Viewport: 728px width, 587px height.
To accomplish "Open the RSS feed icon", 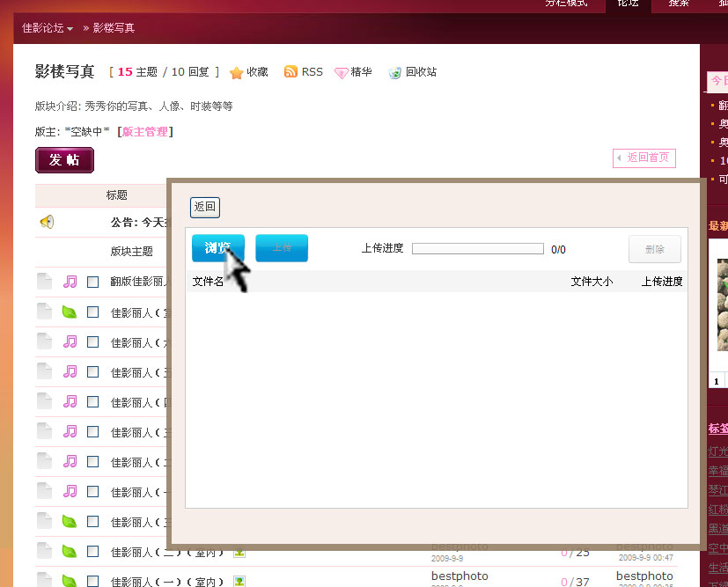I will pyautogui.click(x=290, y=72).
